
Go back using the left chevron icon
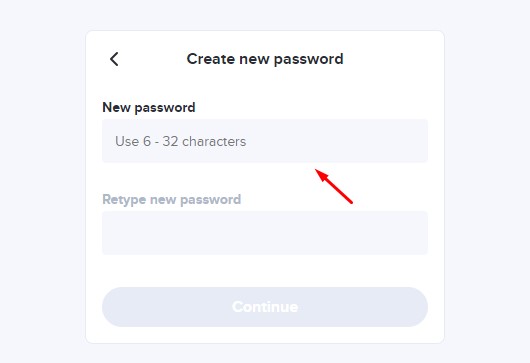(114, 59)
